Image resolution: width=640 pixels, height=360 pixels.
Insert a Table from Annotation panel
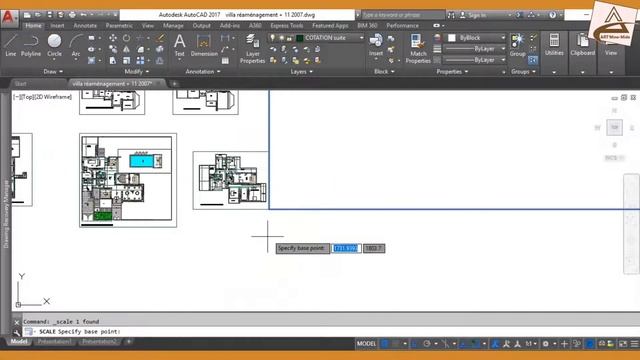[225, 61]
